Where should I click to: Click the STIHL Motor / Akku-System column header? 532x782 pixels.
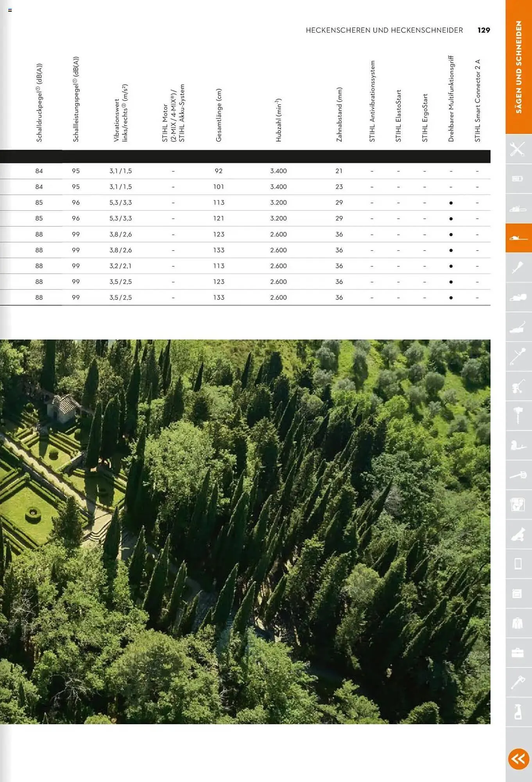tap(173, 113)
